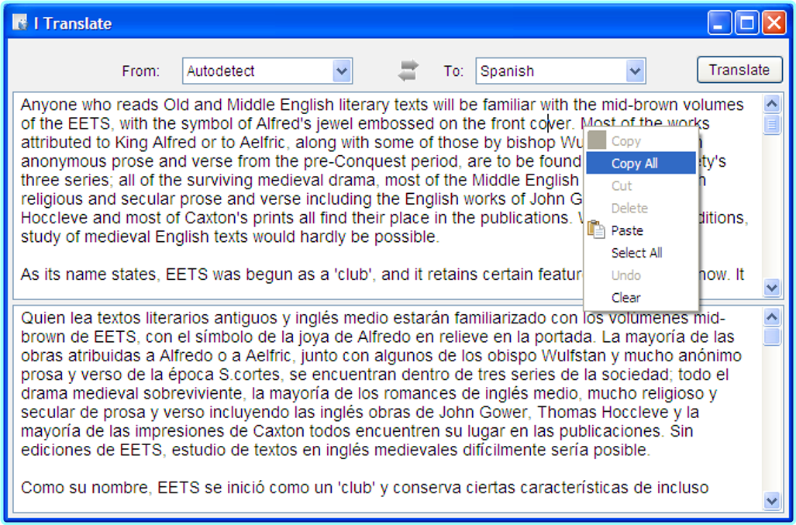796x525 pixels.
Task: Click the I Translate app icon in title bar
Action: coord(20,23)
